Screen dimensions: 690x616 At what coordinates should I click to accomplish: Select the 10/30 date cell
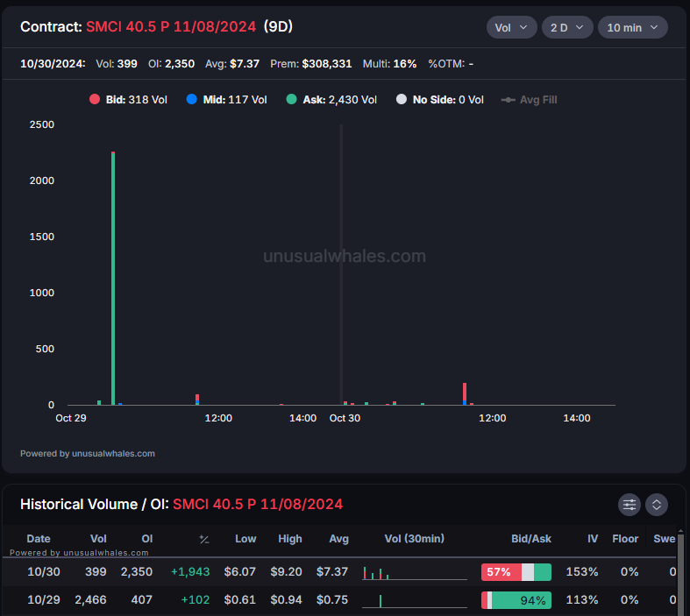(44, 571)
